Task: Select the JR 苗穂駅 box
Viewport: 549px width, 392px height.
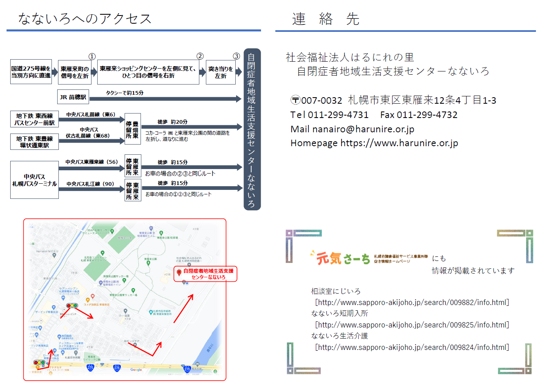Action: (x=73, y=97)
